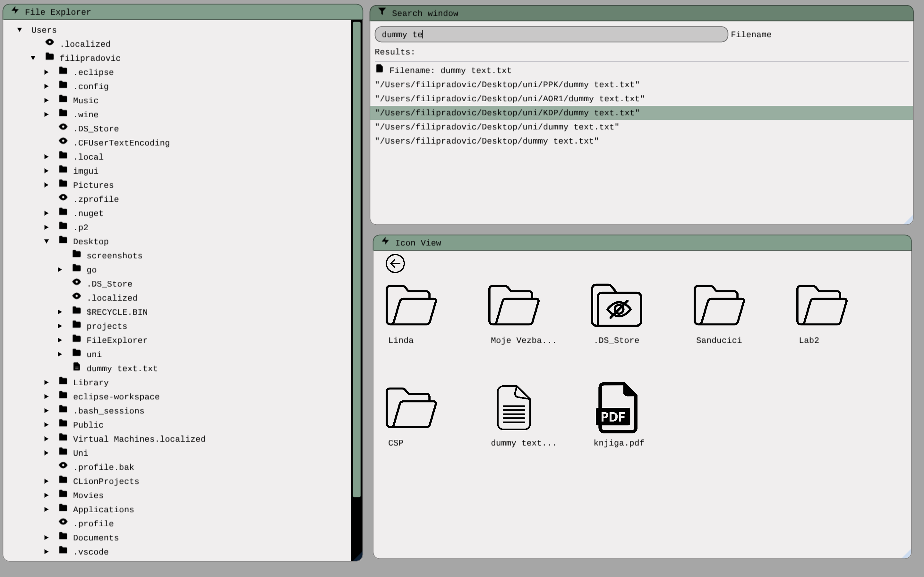Screen dimensions: 924x577
Task: Open the hidden .DS_Store folder icon
Action: point(616,305)
